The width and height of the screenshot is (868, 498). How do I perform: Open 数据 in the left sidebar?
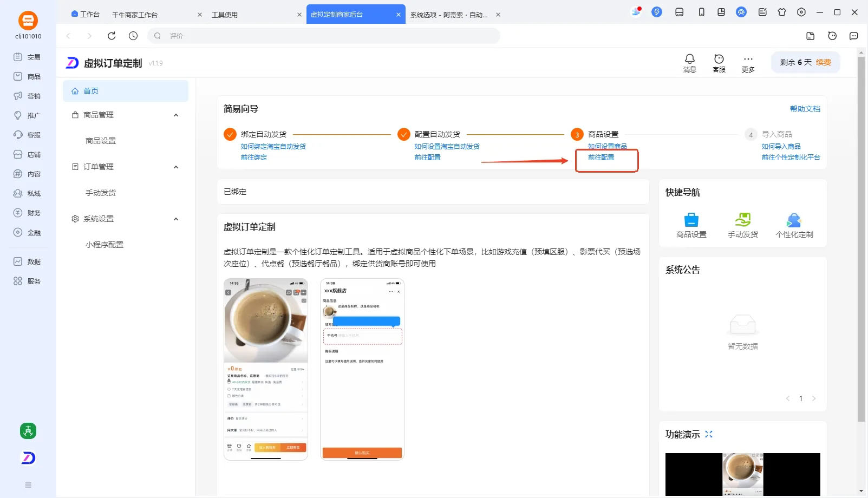[x=27, y=261]
